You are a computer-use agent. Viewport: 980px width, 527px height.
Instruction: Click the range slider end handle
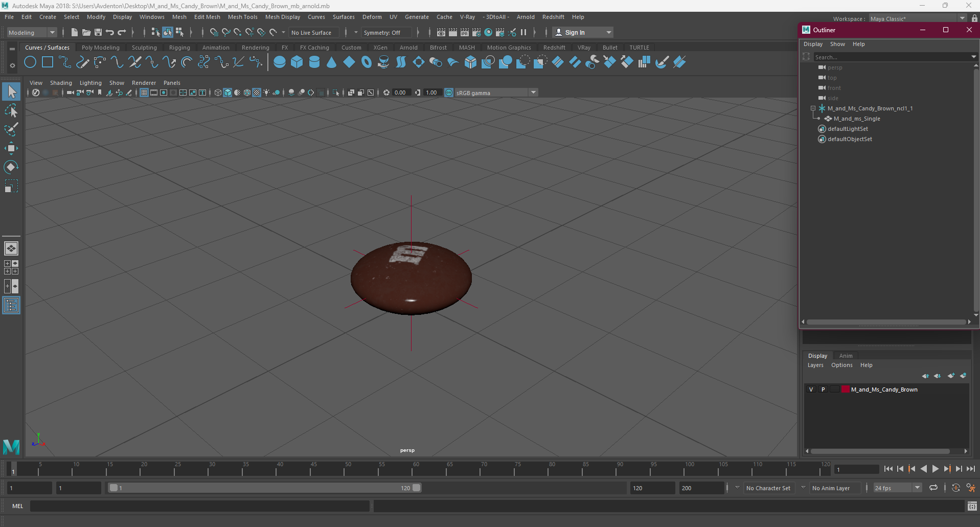tap(417, 488)
